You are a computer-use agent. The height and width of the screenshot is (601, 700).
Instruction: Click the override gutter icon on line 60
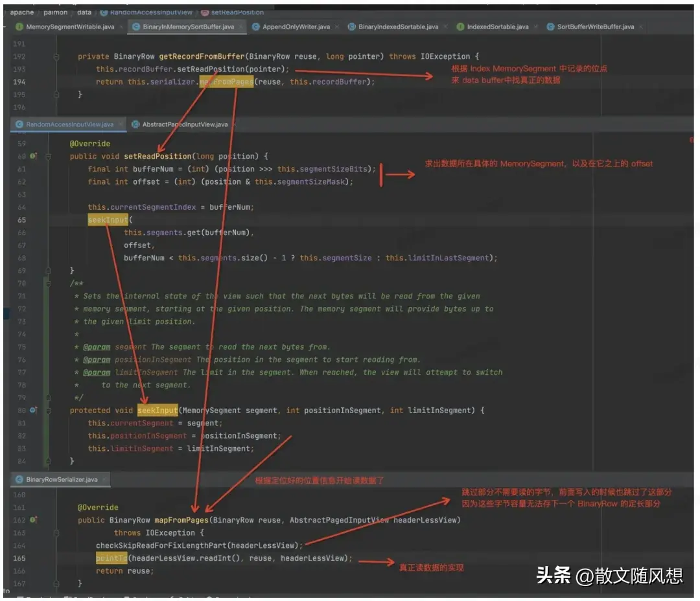[x=33, y=156]
